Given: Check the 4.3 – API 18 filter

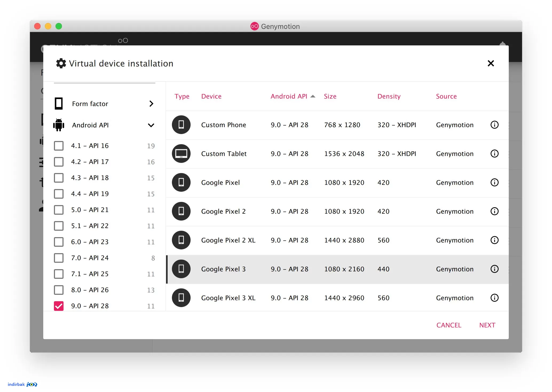Looking at the screenshot, I should (59, 178).
